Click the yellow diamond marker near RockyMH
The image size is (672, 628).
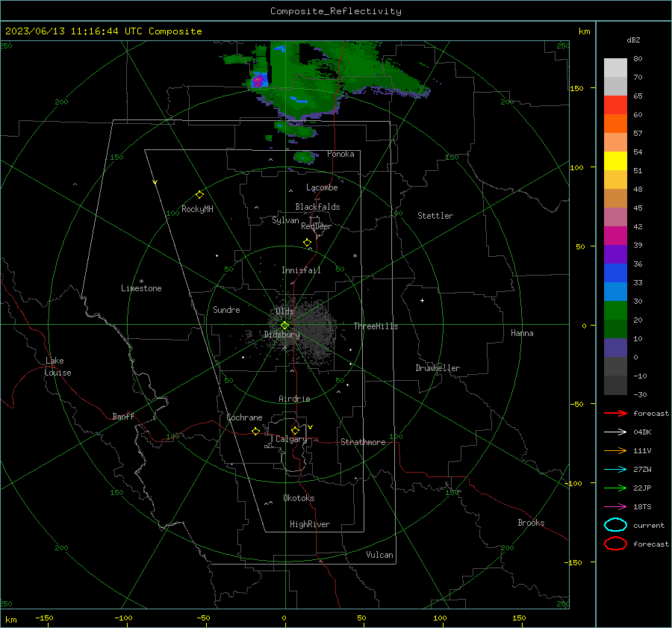pos(199,195)
